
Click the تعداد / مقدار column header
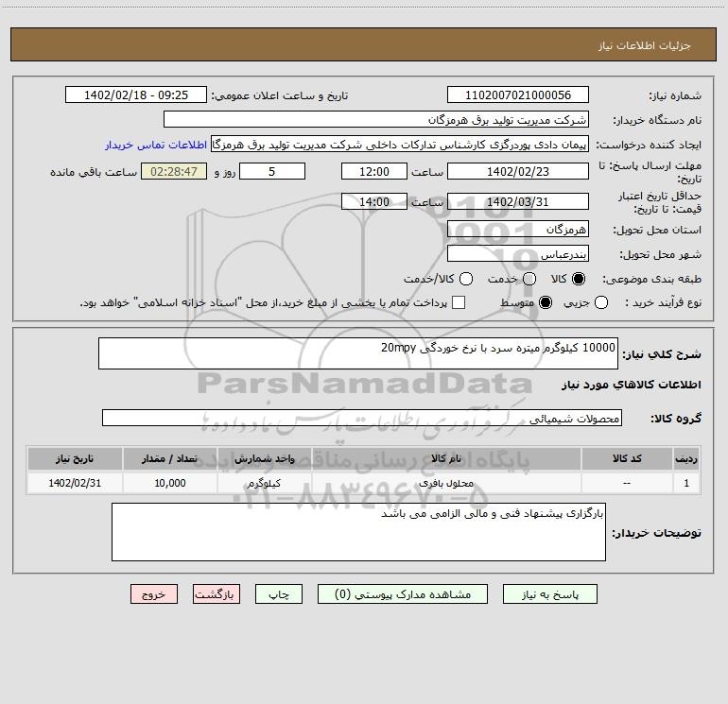click(169, 458)
